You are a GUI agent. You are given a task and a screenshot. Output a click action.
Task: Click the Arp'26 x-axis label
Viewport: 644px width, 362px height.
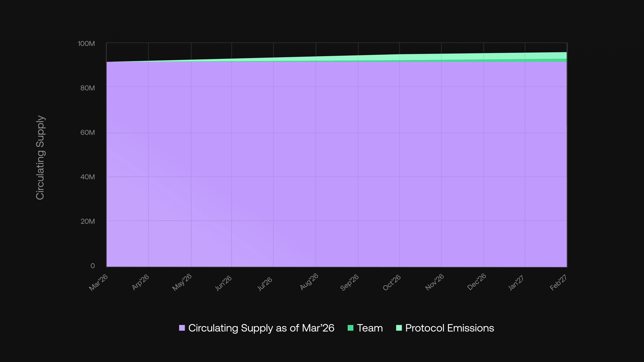(141, 282)
